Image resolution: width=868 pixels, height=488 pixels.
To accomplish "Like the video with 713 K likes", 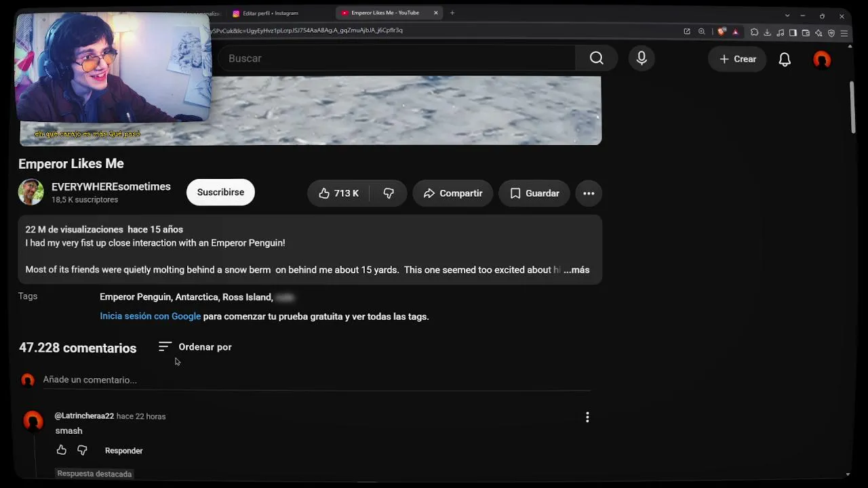I will 338,193.
